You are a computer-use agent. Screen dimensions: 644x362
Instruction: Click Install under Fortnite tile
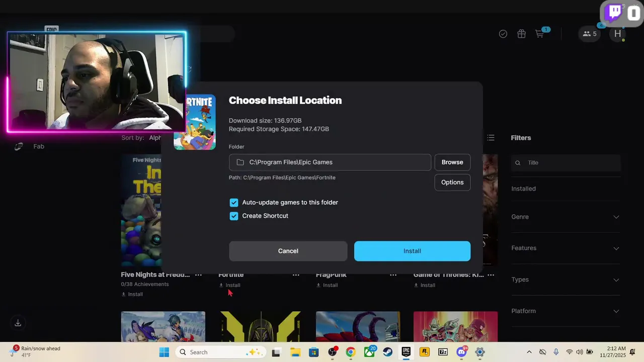(x=229, y=285)
